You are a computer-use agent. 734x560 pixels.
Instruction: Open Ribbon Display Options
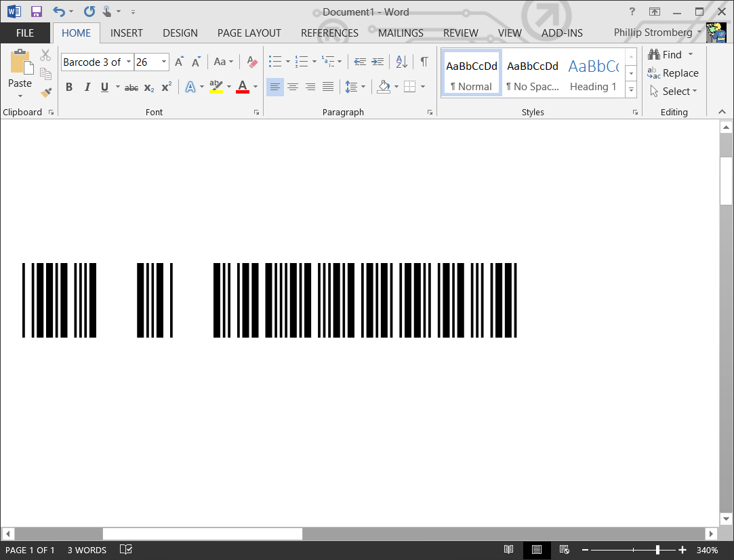click(x=655, y=12)
